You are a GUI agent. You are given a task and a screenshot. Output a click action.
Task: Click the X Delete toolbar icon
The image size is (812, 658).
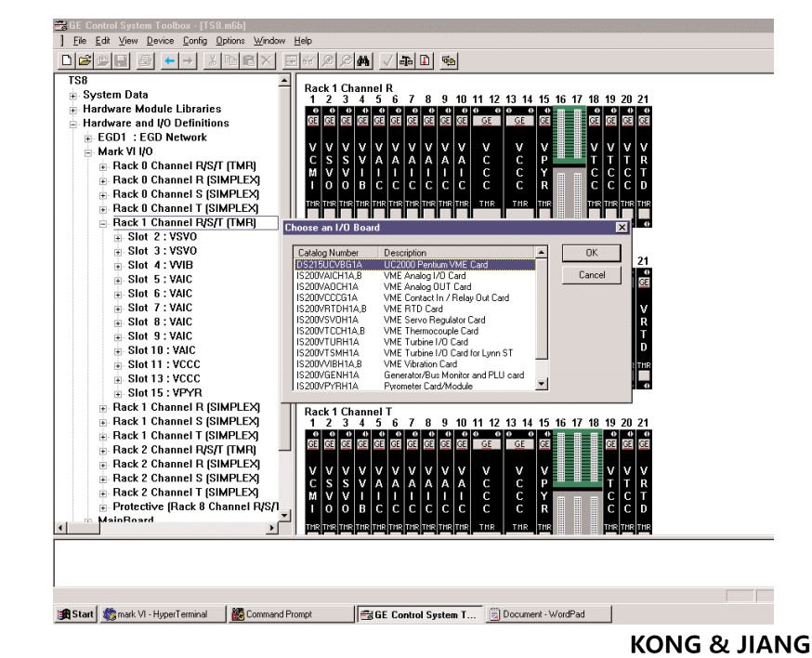[267, 60]
